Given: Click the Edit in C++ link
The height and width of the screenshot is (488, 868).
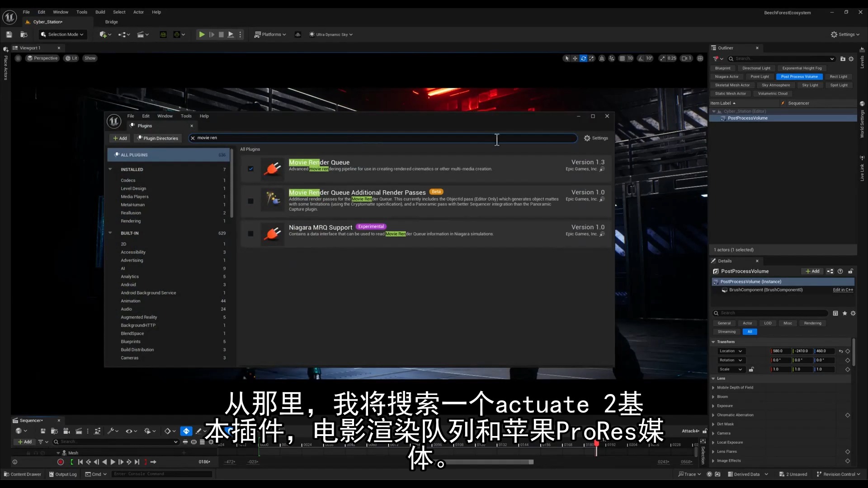Looking at the screenshot, I should 843,290.
